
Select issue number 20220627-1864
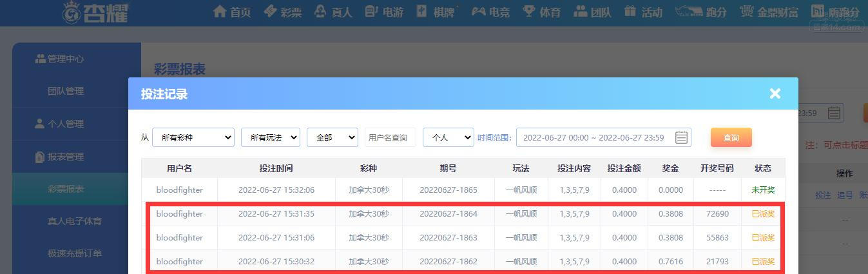click(x=448, y=214)
